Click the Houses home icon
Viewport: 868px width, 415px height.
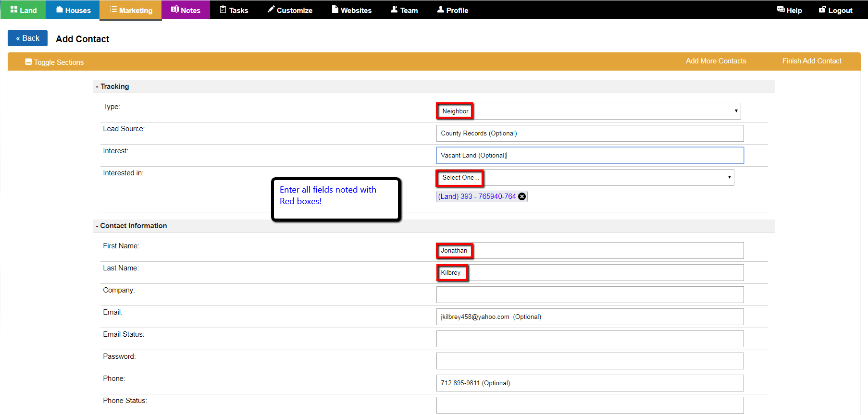coord(60,9)
